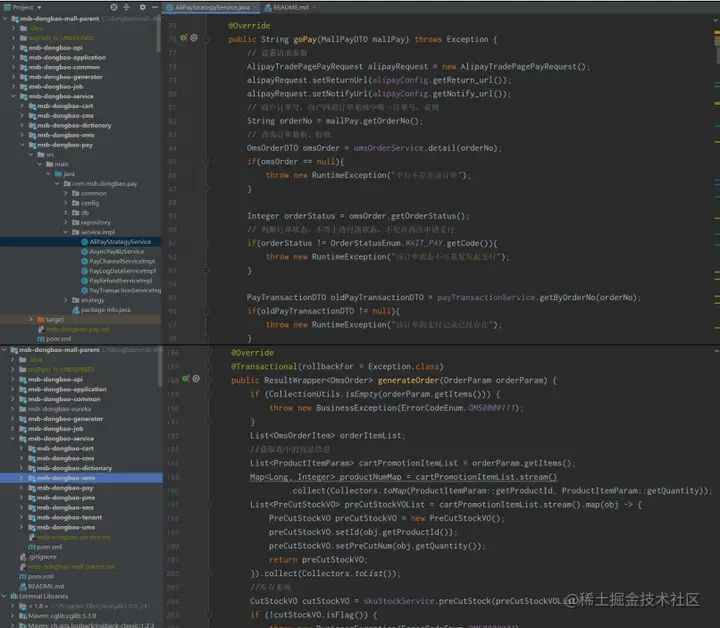Click lower Project tree scrollbar
Image resolution: width=720 pixels, height=628 pixels.
click(160, 367)
